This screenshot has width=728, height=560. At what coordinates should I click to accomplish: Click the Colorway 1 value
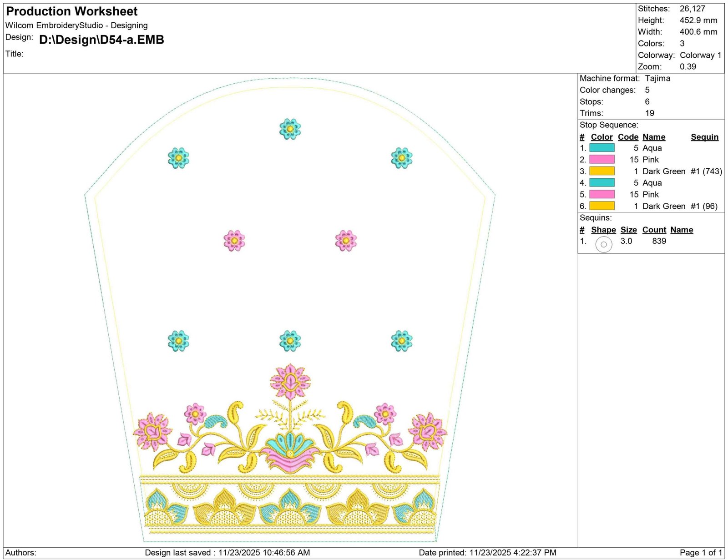click(x=700, y=55)
